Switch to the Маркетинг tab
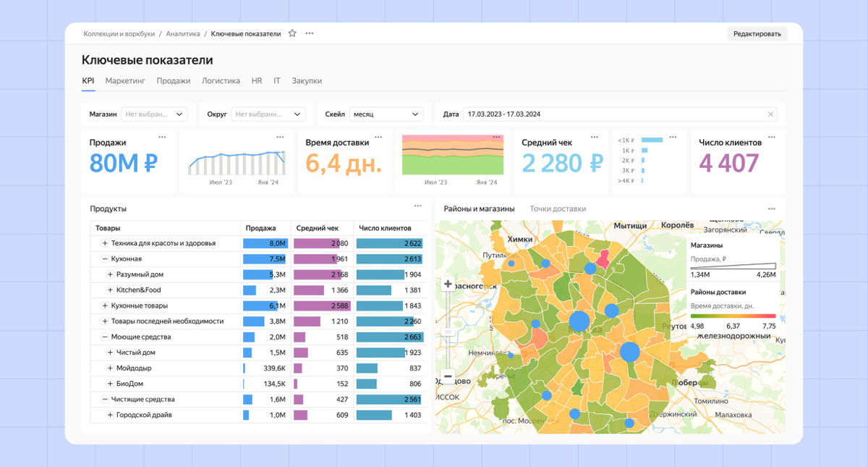This screenshot has height=467, width=868. click(x=125, y=81)
